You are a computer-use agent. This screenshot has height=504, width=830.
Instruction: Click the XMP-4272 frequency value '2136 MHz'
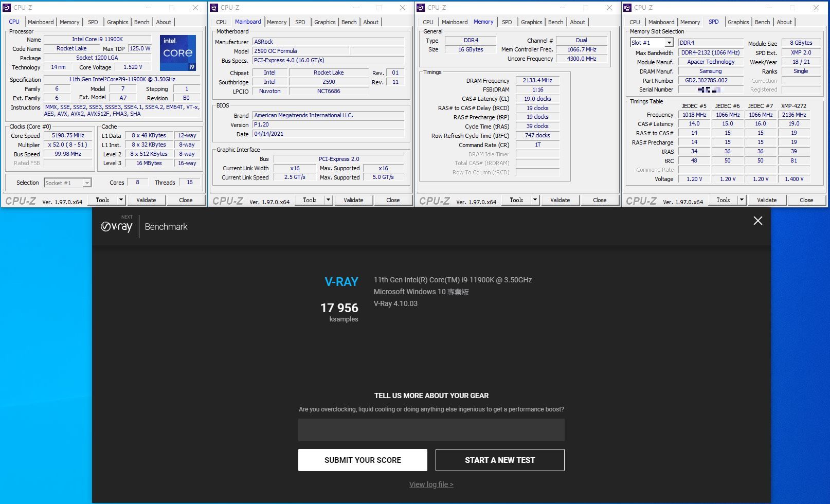pos(794,115)
